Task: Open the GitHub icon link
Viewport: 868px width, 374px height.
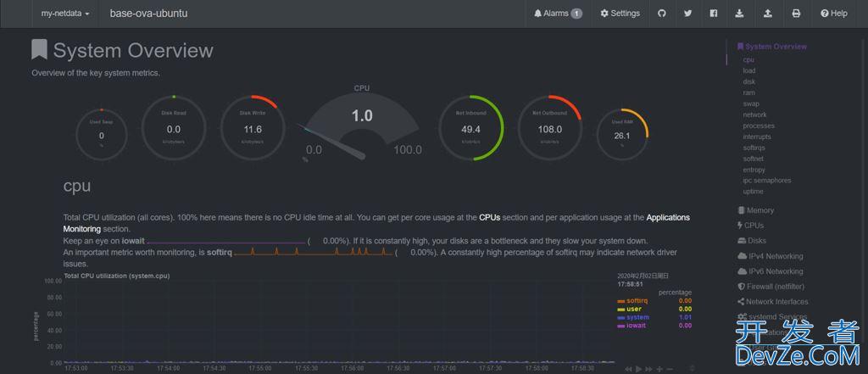Action: coord(661,14)
